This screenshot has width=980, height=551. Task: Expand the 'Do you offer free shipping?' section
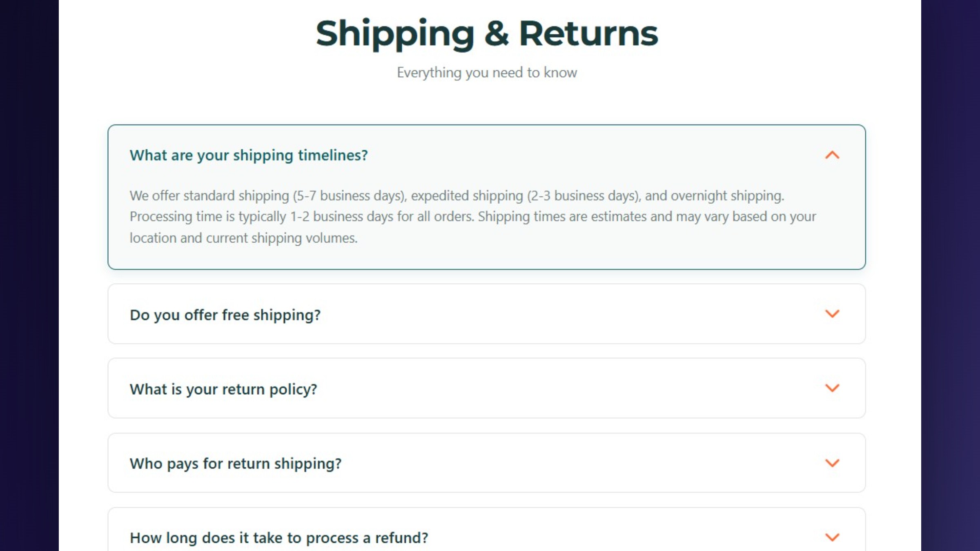coord(486,314)
